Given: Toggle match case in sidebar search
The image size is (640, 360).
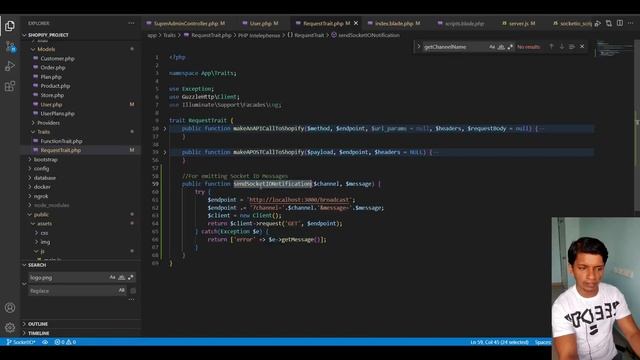Looking at the screenshot, I should click(112, 277).
